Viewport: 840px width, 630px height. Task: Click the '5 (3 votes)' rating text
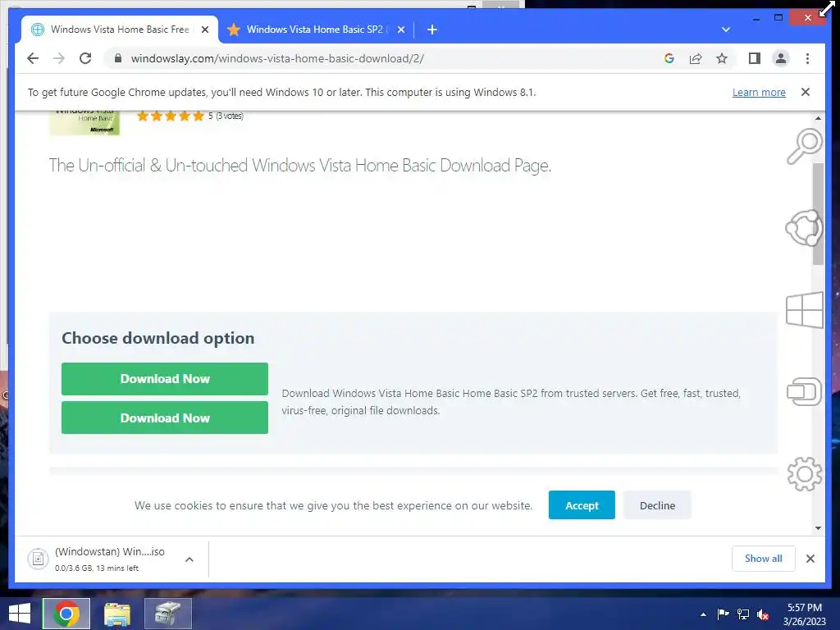tap(226, 116)
